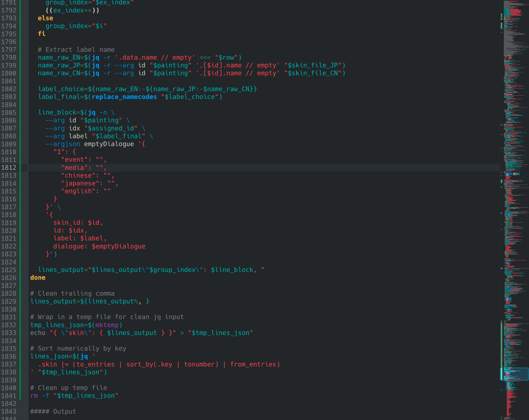Click '--argjson' option on line 1809
The width and height of the screenshot is (529, 420).
click(x=63, y=144)
